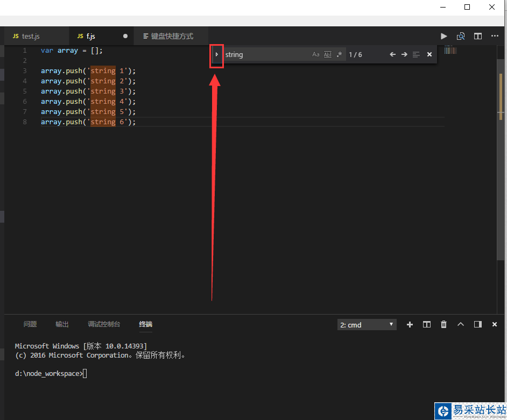Split the editor with the split icon
Image resolution: width=507 pixels, height=420 pixels.
(478, 36)
